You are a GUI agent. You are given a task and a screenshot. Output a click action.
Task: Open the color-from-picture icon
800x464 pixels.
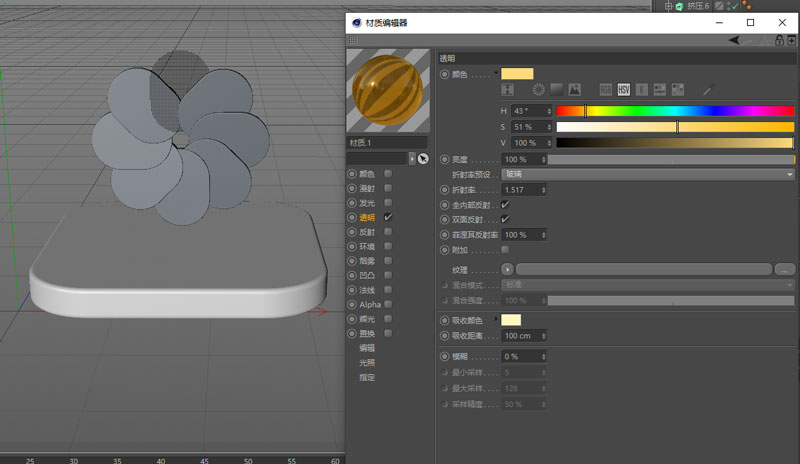(575, 90)
